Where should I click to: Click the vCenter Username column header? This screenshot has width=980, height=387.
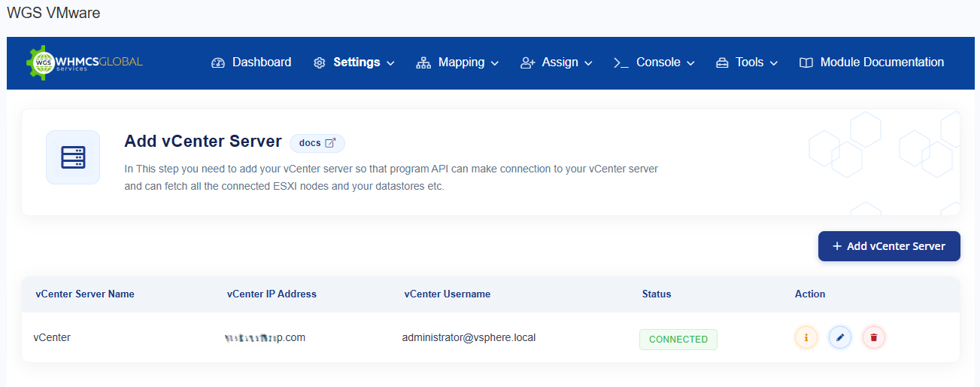click(x=448, y=294)
